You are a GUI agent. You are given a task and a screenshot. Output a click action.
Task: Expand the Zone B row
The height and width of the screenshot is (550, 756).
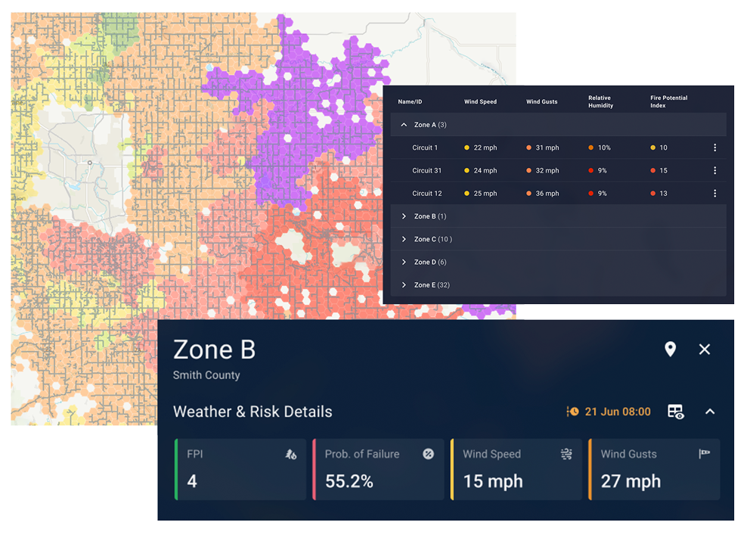(x=404, y=216)
